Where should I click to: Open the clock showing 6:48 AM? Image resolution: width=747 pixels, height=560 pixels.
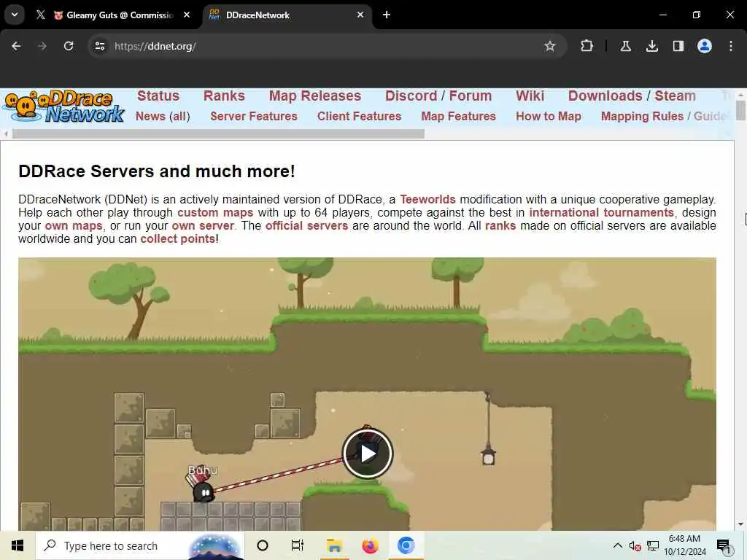pos(684,545)
